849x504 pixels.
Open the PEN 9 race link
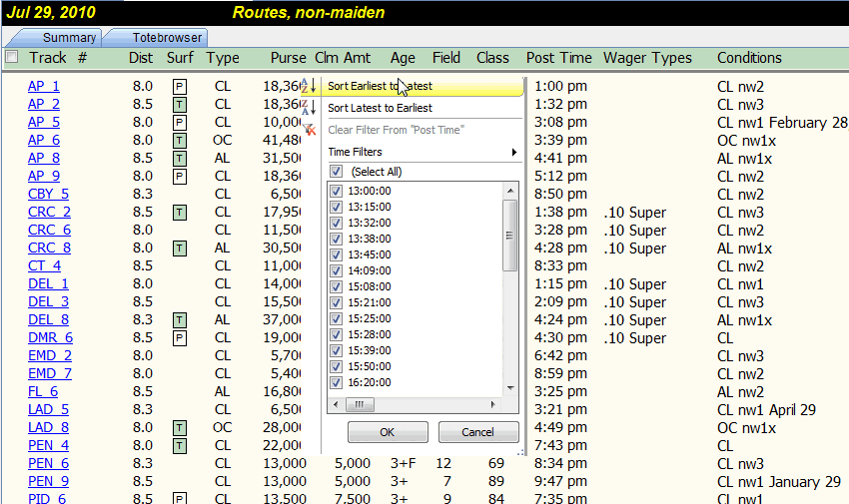pos(48,481)
